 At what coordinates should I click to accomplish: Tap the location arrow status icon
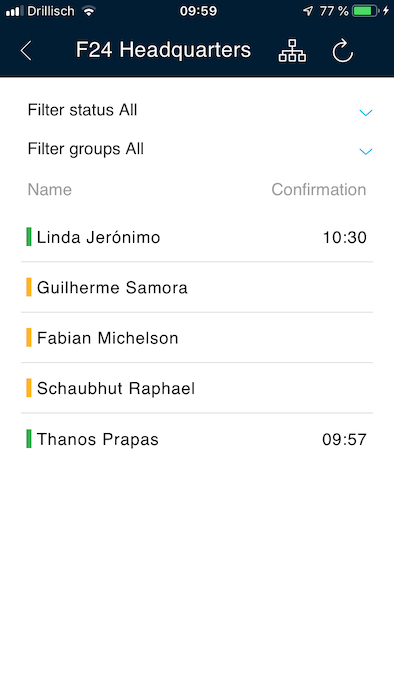click(x=308, y=11)
